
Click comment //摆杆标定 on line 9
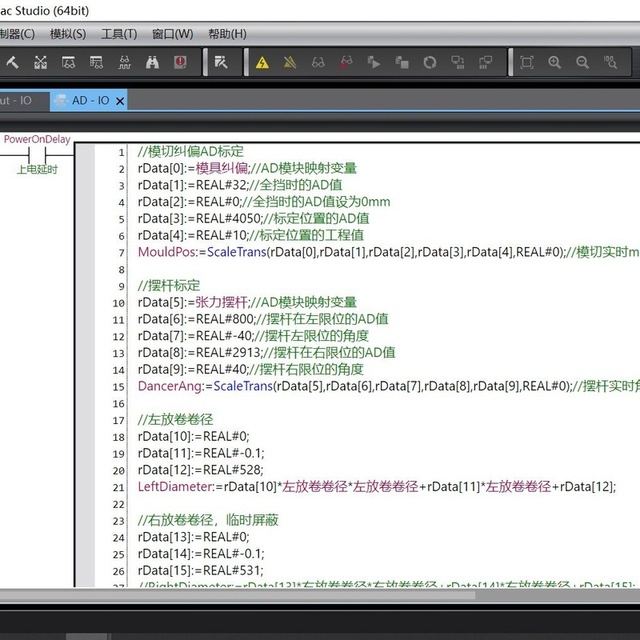pos(169,285)
